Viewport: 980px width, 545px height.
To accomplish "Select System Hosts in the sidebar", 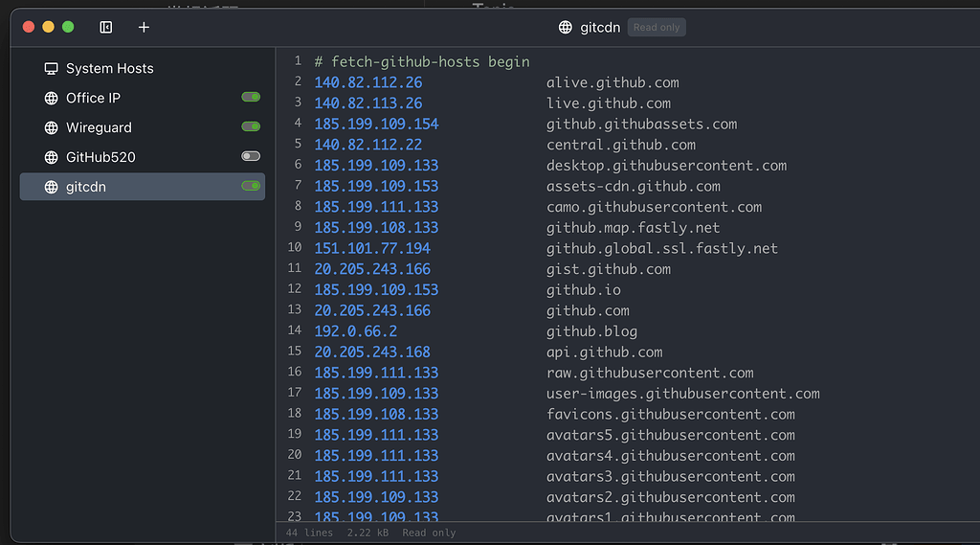I will (x=143, y=68).
